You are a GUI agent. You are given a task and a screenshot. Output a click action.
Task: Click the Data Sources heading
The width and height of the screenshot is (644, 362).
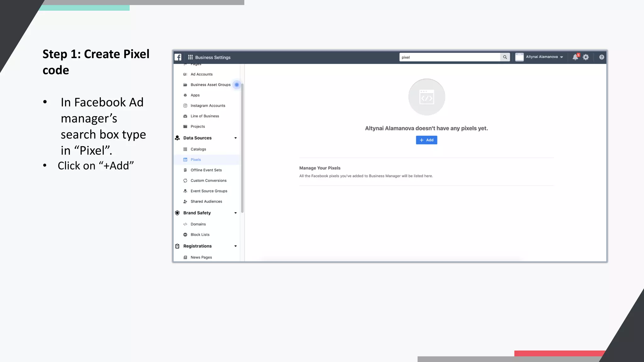point(197,138)
